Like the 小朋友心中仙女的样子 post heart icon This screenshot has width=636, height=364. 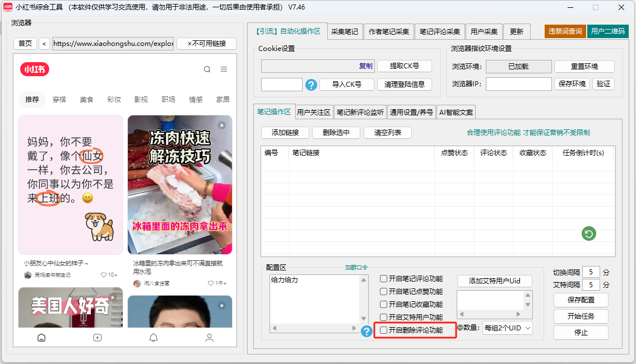click(103, 275)
